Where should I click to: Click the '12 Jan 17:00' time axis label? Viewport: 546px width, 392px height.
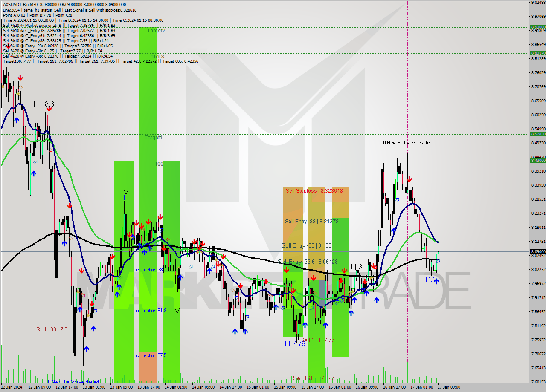pyautogui.click(x=67, y=387)
